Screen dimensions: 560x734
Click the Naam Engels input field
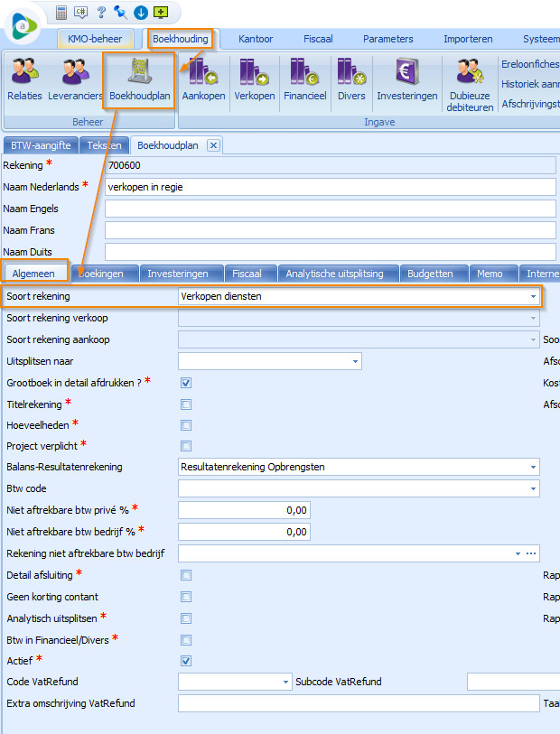330,209
